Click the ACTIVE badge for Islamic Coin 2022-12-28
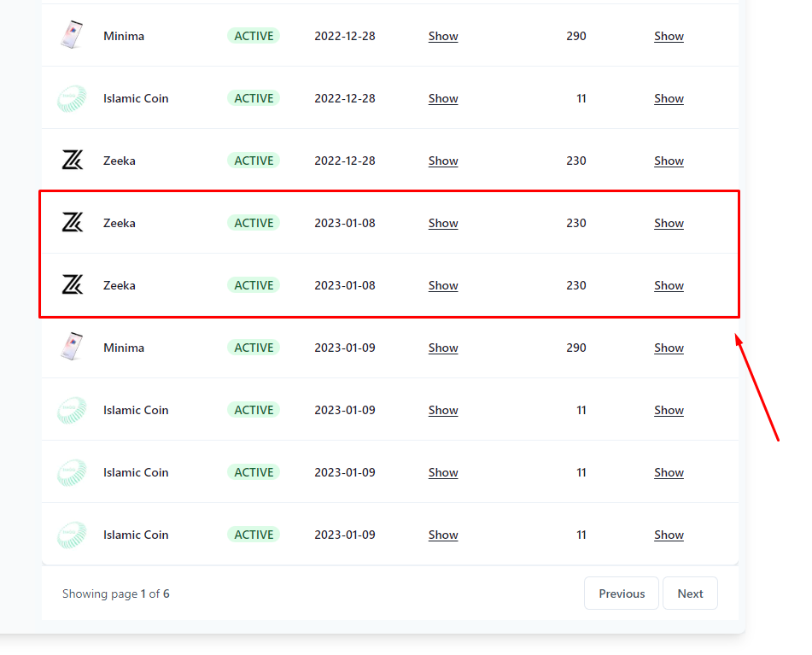Image resolution: width=812 pixels, height=655 pixels. 254,98
